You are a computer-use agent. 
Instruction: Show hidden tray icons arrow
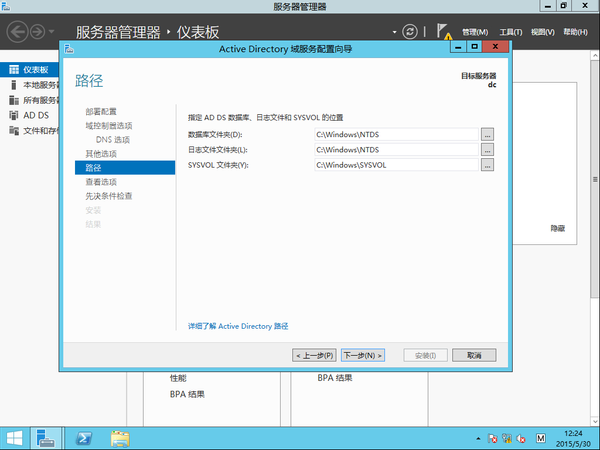pos(478,439)
